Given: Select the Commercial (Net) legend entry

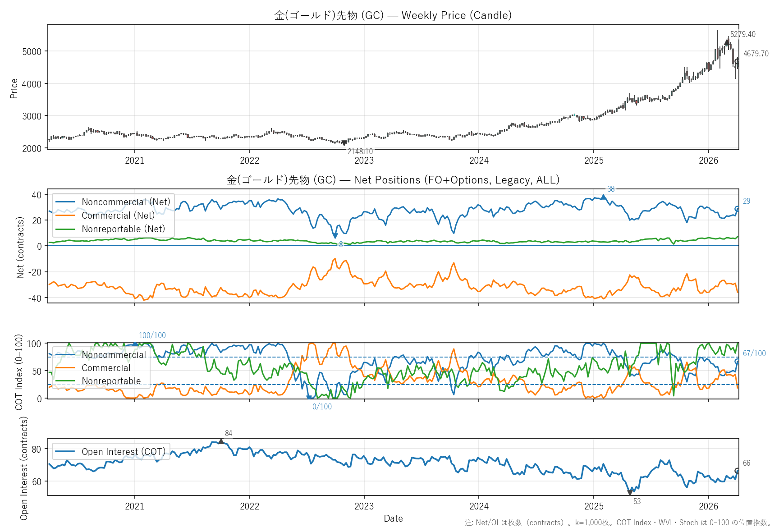Looking at the screenshot, I should pos(118,216).
